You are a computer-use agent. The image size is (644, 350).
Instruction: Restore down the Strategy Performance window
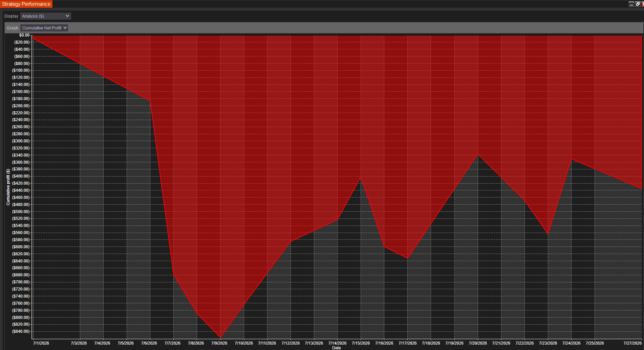638,4
